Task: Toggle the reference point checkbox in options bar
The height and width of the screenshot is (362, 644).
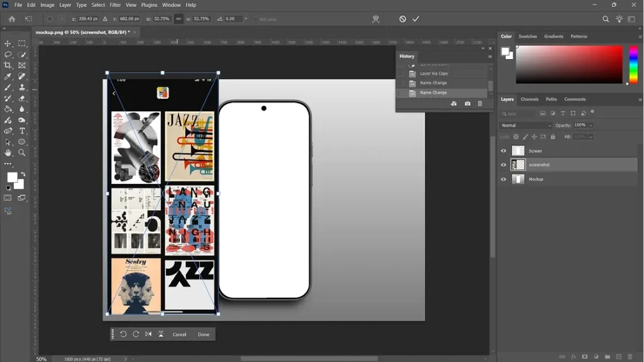Action: pyautogui.click(x=50, y=19)
